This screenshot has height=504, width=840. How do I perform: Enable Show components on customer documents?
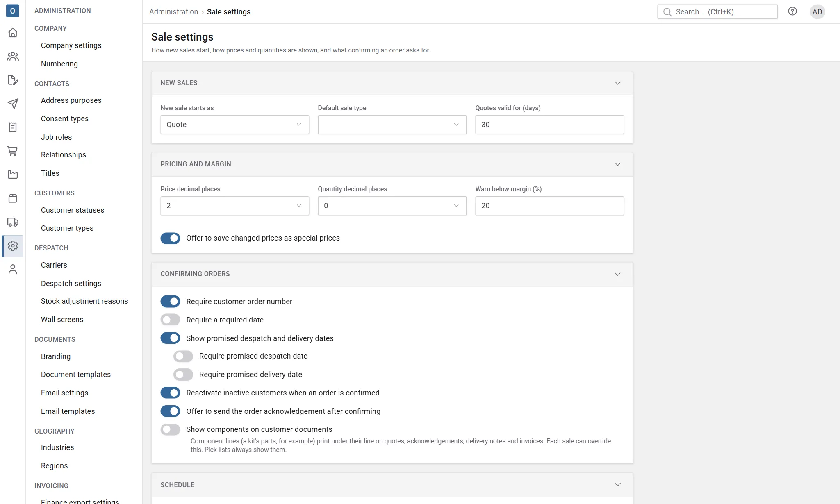click(170, 429)
